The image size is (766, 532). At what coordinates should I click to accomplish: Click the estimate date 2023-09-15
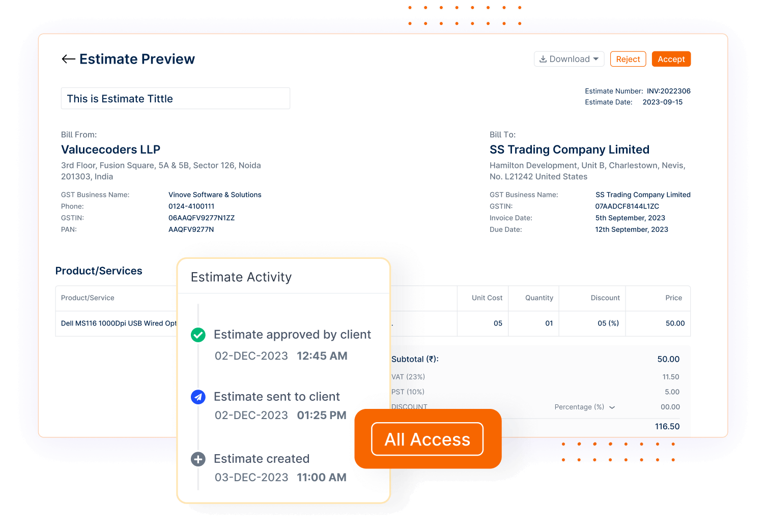(x=663, y=102)
